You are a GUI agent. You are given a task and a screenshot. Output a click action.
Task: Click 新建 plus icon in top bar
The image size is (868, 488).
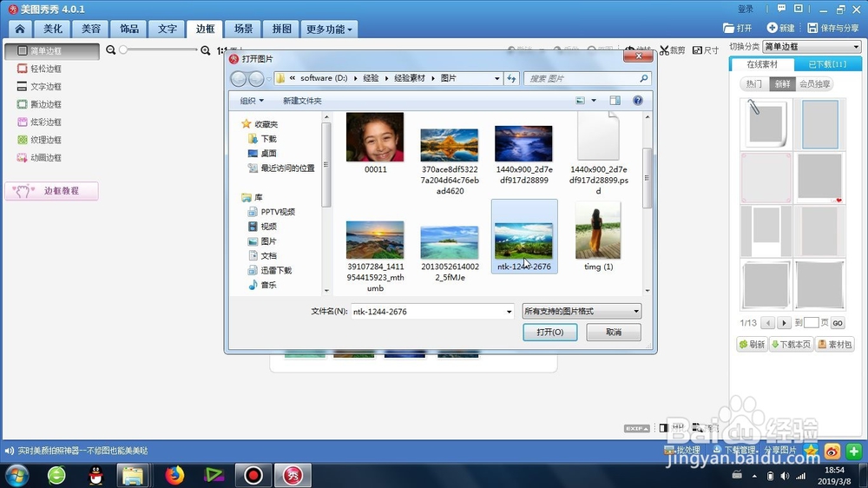(780, 28)
